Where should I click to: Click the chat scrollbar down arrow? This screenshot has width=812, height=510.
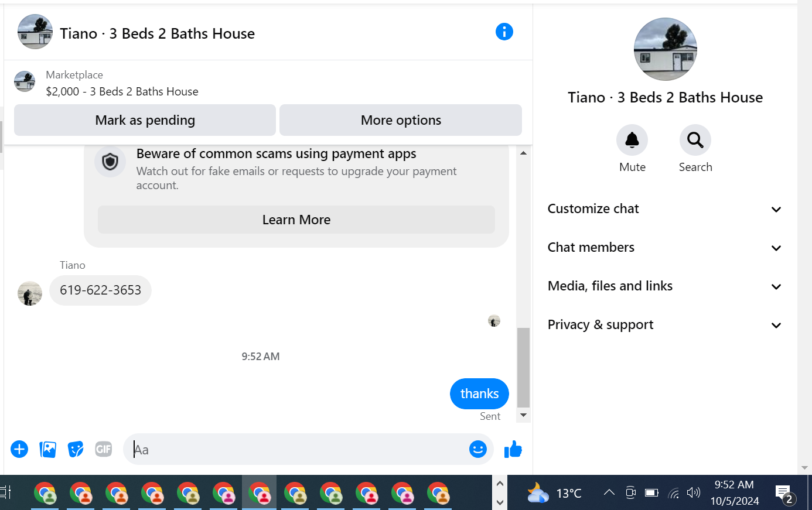[523, 415]
